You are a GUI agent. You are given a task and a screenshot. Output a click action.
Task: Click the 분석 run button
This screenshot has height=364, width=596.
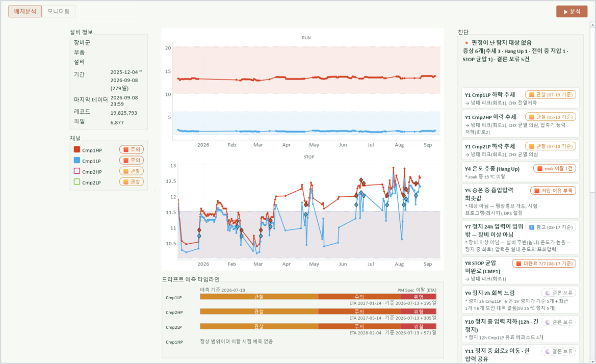[x=572, y=11]
